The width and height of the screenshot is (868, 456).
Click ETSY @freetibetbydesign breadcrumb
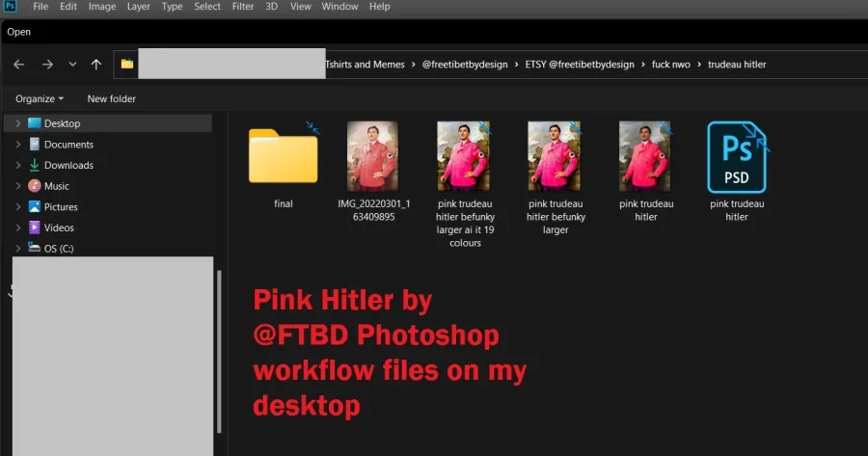[580, 65]
